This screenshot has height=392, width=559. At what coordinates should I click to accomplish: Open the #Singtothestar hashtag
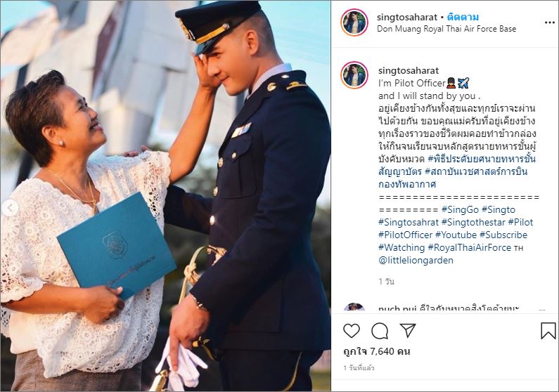coord(473,223)
